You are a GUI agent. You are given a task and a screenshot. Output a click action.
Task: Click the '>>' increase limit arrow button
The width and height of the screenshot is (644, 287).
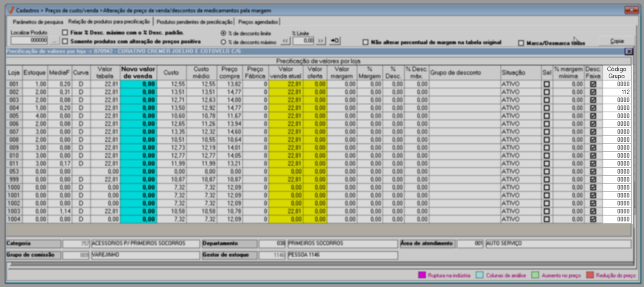tap(321, 41)
